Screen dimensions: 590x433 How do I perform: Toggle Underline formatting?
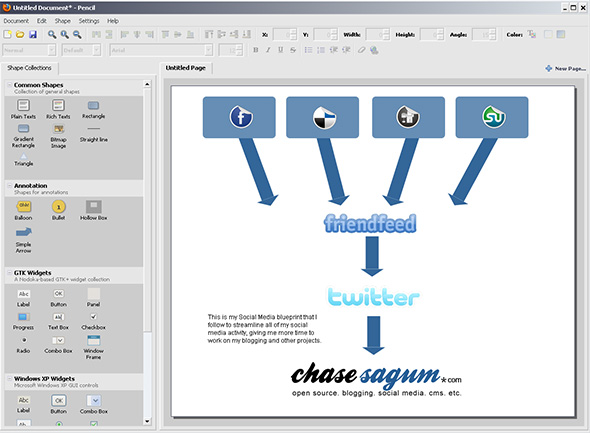280,50
